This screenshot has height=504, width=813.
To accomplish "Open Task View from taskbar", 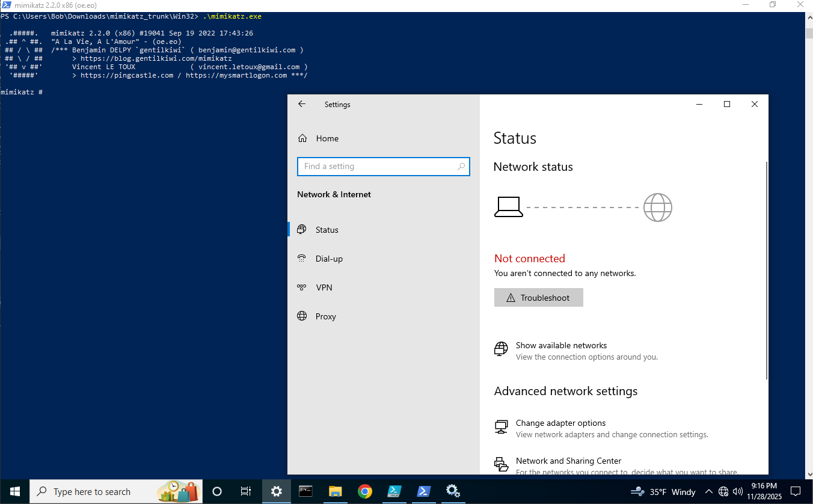I will [246, 491].
